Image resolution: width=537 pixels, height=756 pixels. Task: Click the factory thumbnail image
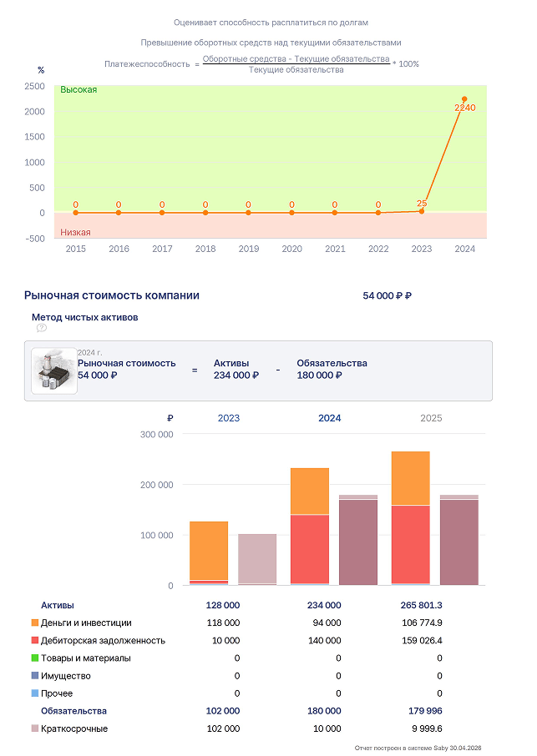pyautogui.click(x=54, y=370)
